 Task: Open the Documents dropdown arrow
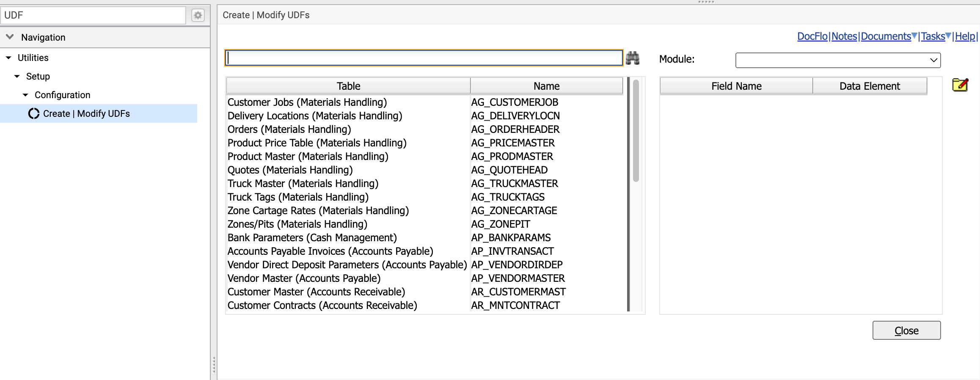914,36
